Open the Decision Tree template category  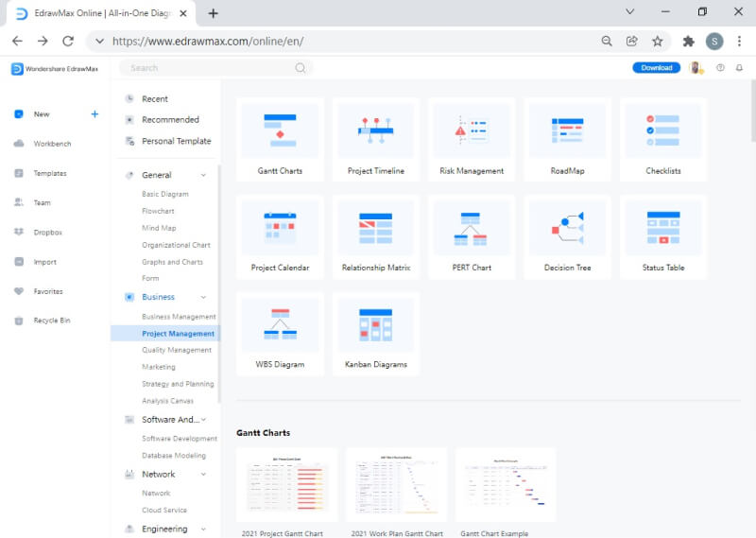click(x=568, y=236)
